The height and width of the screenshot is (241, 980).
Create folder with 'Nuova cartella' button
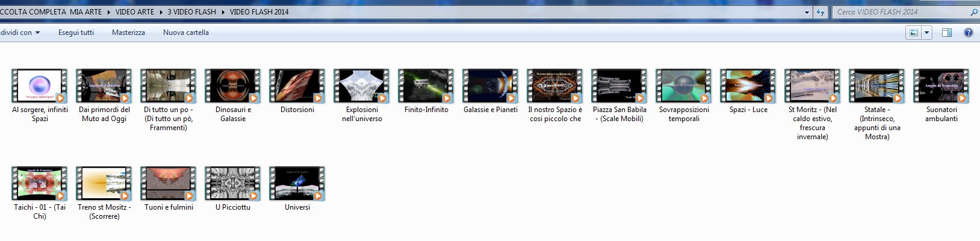pos(186,33)
